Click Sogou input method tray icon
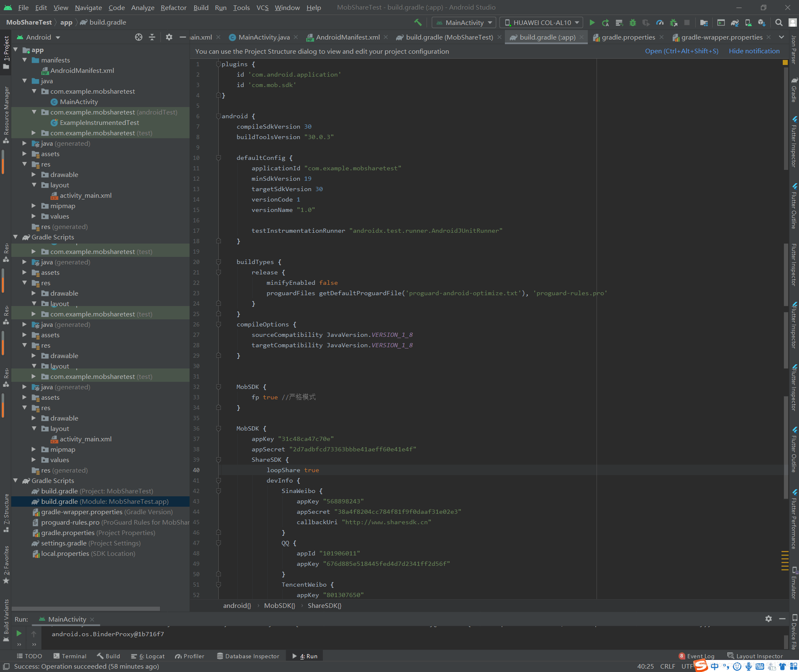 click(x=701, y=666)
